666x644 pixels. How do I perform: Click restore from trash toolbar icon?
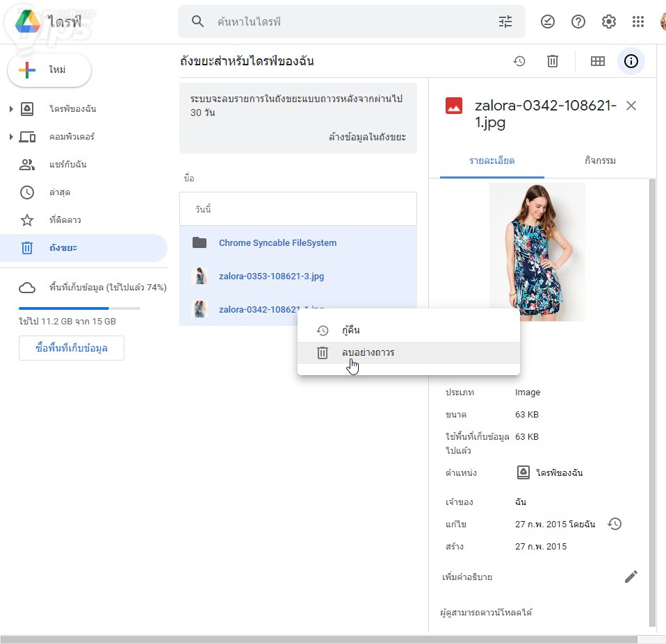pos(519,61)
